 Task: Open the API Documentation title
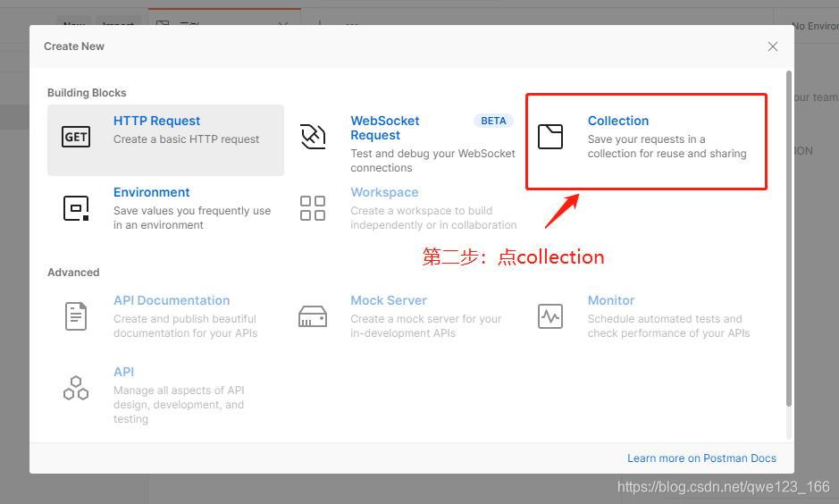click(172, 300)
